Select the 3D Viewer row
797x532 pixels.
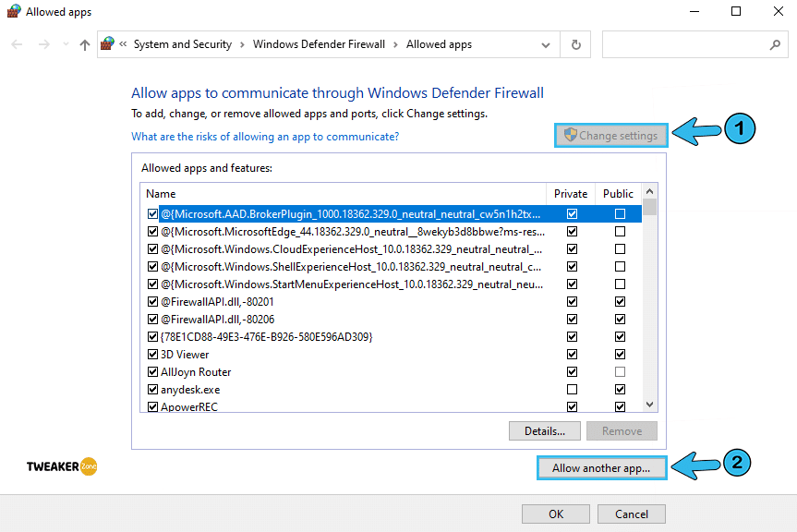(392, 354)
